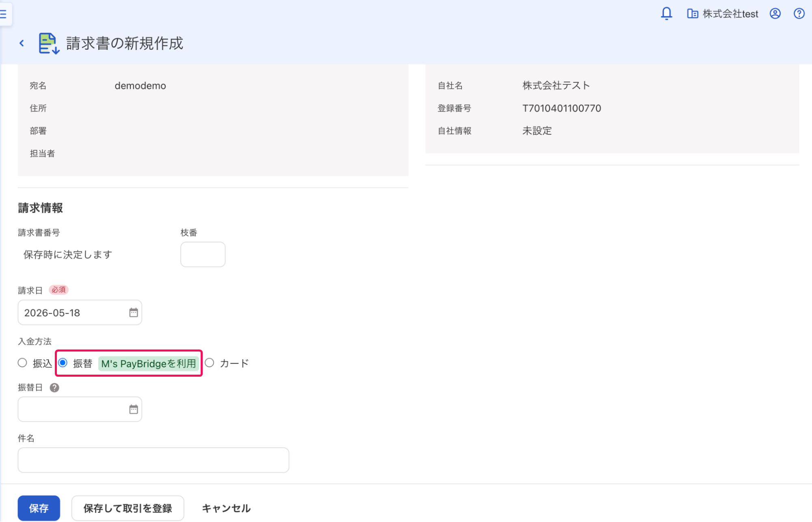Click the 部署 label
The image size is (812, 522).
click(x=38, y=131)
